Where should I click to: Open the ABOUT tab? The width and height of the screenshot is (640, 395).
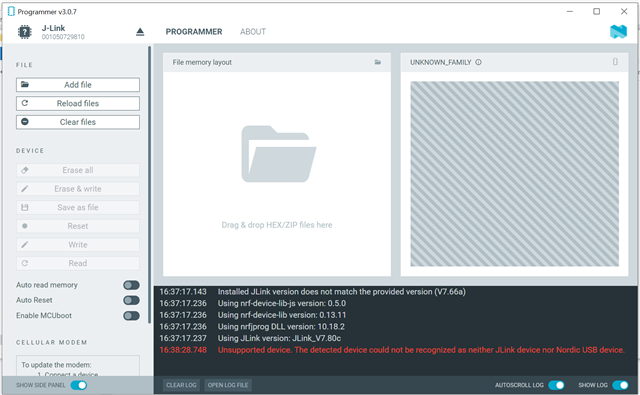253,32
